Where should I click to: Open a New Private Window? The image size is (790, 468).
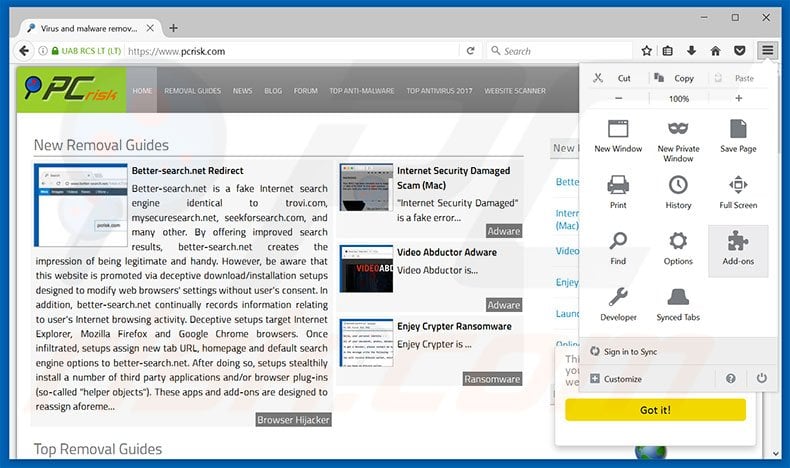678,141
